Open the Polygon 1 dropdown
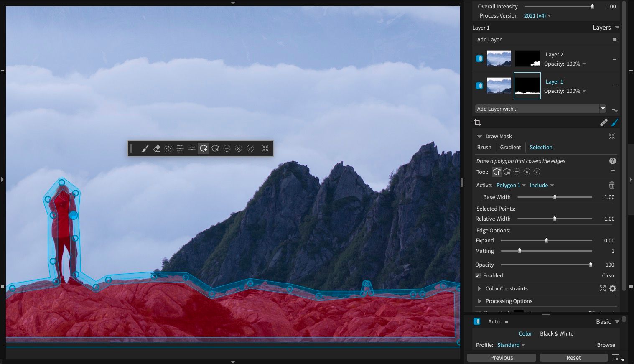 510,185
